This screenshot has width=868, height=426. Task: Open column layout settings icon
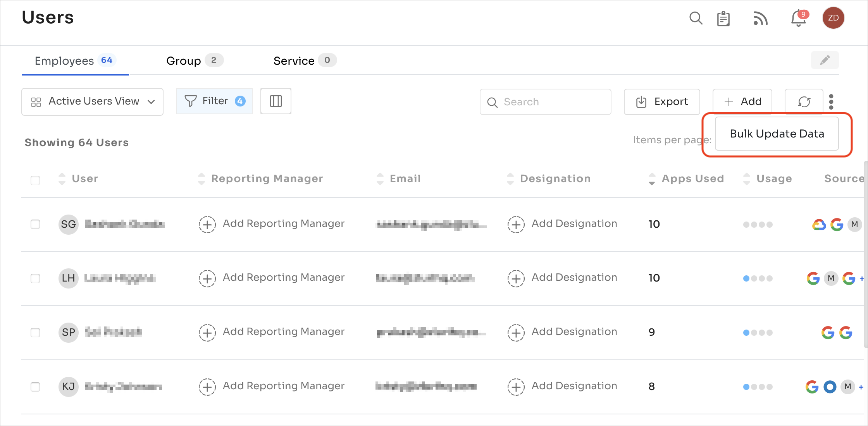point(276,101)
